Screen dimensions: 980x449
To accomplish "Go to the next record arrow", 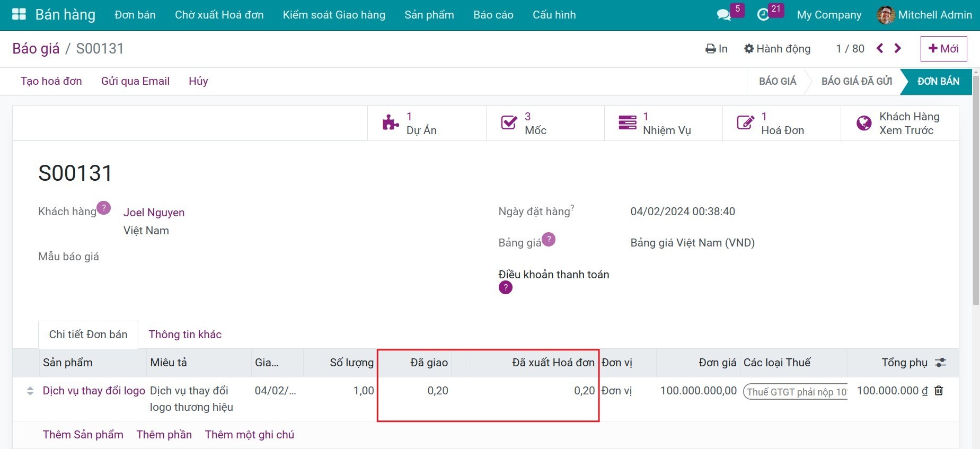I will coord(897,48).
